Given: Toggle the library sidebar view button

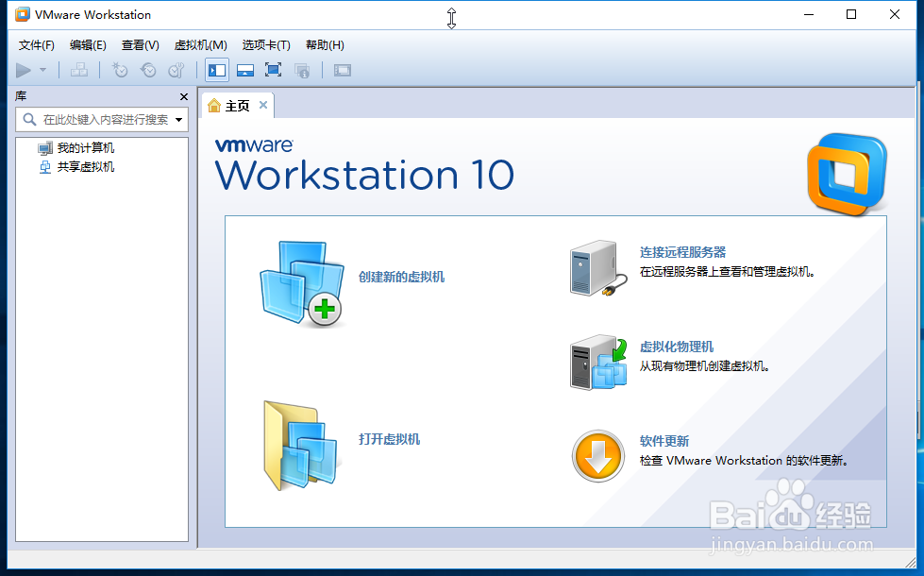Looking at the screenshot, I should click(217, 71).
